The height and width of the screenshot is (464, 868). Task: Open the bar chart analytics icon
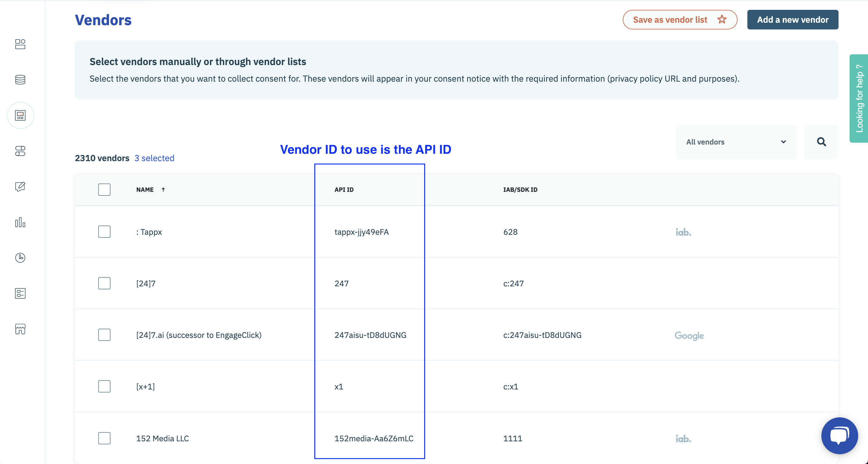[20, 222]
